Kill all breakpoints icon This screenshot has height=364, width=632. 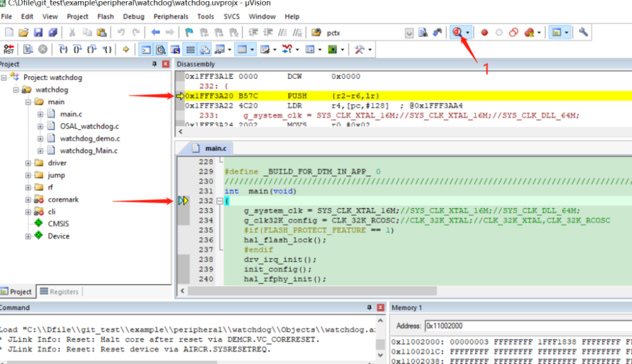coord(529,33)
